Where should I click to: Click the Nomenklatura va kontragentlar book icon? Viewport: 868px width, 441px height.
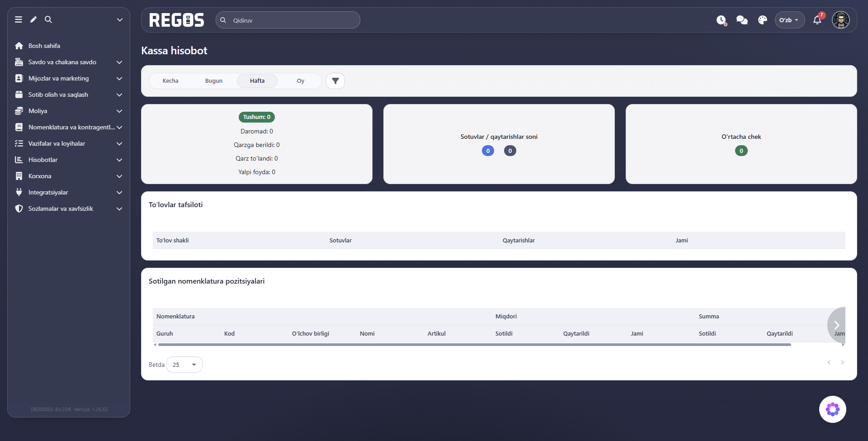[x=19, y=127]
